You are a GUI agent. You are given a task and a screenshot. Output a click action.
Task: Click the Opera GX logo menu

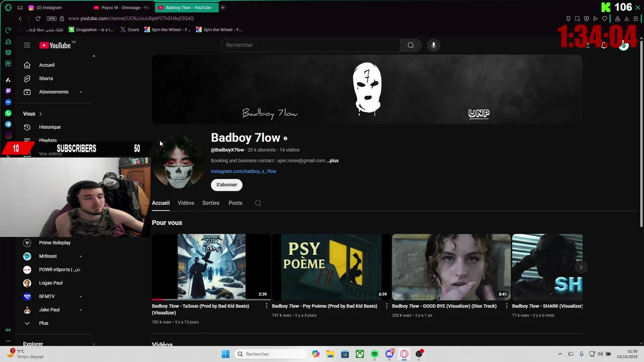(8, 8)
